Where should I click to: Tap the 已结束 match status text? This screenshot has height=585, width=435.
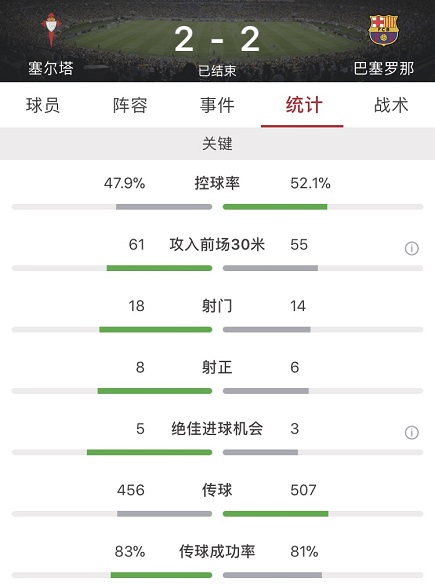tap(217, 71)
